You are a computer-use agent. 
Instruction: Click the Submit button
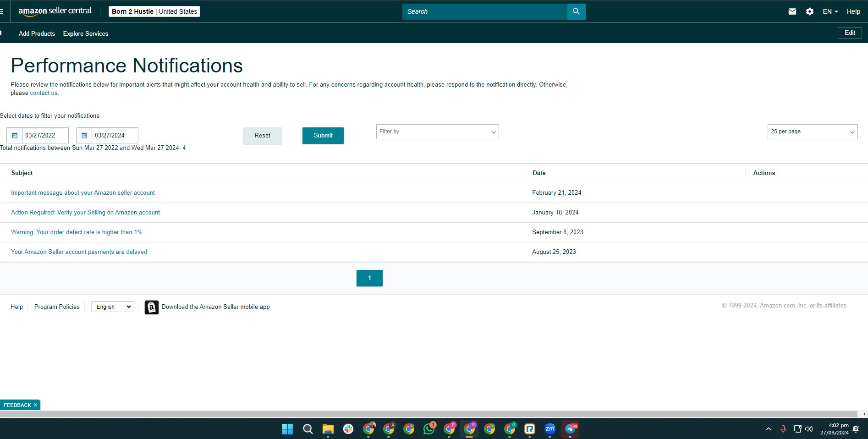coord(323,136)
